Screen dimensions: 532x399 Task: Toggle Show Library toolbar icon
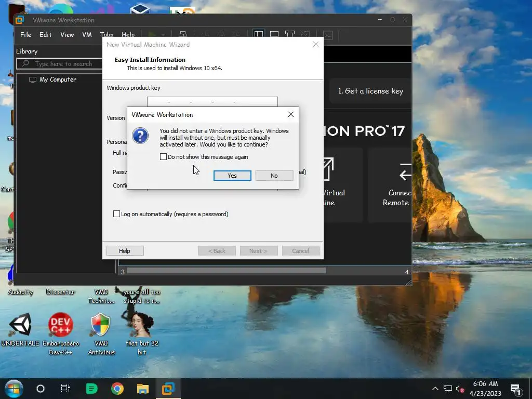(259, 34)
